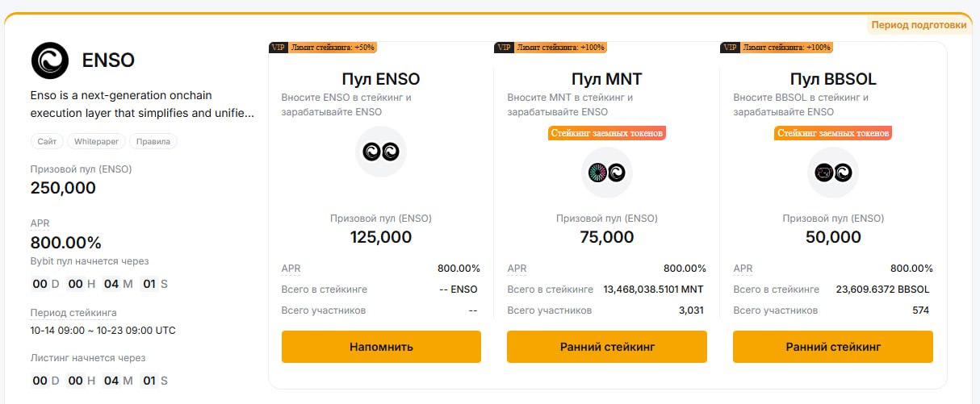This screenshot has height=404, width=980.
Task: Open the Сайт link
Action: tap(47, 141)
